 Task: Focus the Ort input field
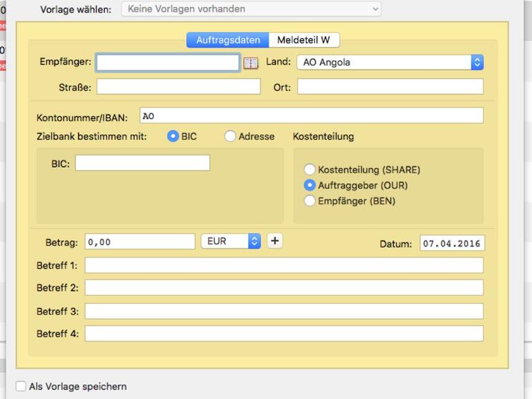[390, 87]
